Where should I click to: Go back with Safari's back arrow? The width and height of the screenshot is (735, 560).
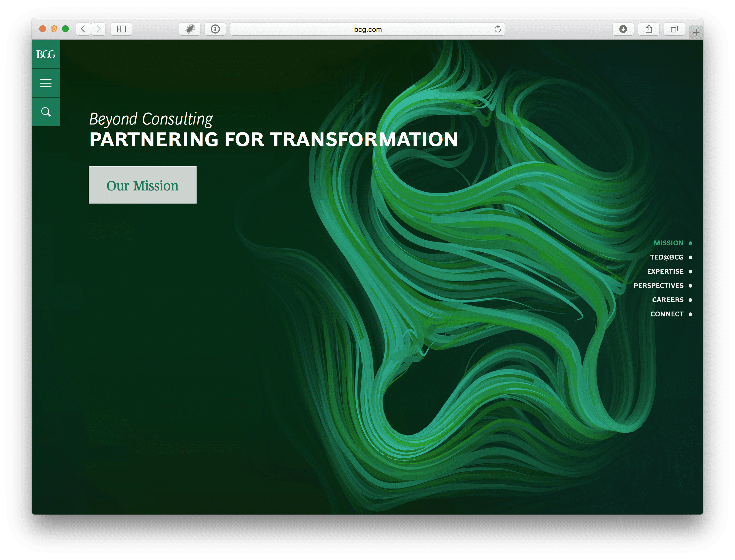point(83,29)
